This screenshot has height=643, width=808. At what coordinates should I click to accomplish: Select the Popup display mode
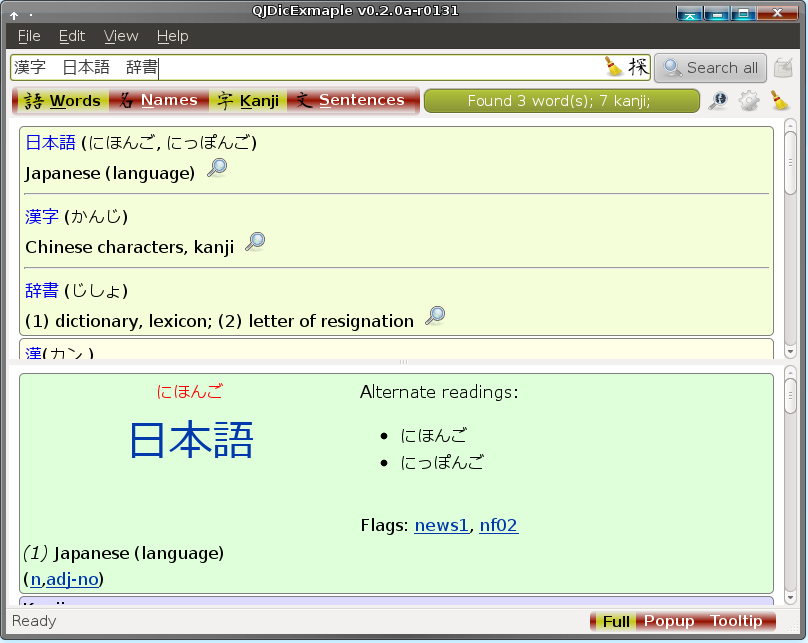click(669, 621)
